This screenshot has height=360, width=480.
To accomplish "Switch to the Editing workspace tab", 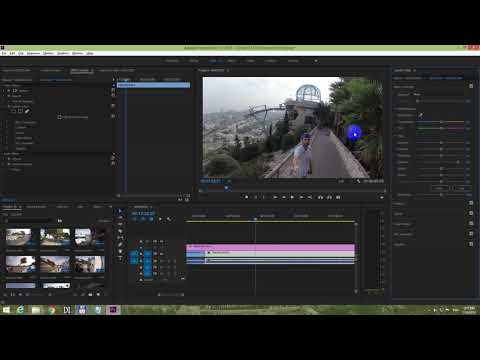I will click(x=194, y=61).
